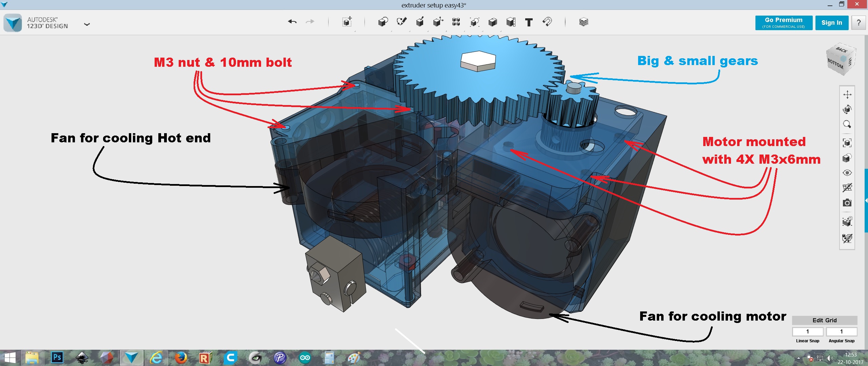Open the Material tool
This screenshot has height=366, width=868.
pyautogui.click(x=584, y=22)
